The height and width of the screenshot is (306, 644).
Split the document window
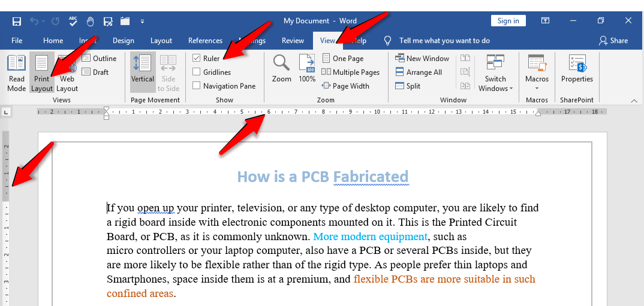[x=408, y=86]
